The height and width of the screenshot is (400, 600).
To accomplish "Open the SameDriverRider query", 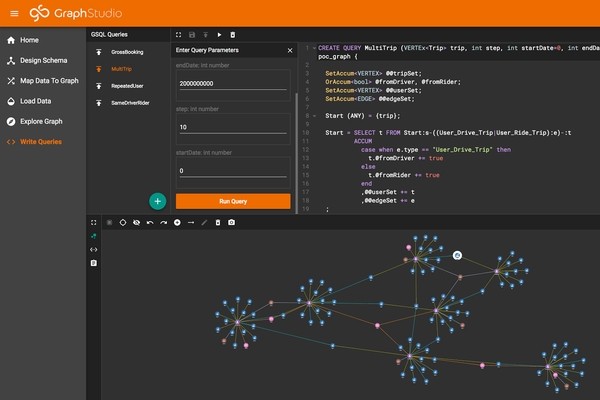I will point(130,103).
